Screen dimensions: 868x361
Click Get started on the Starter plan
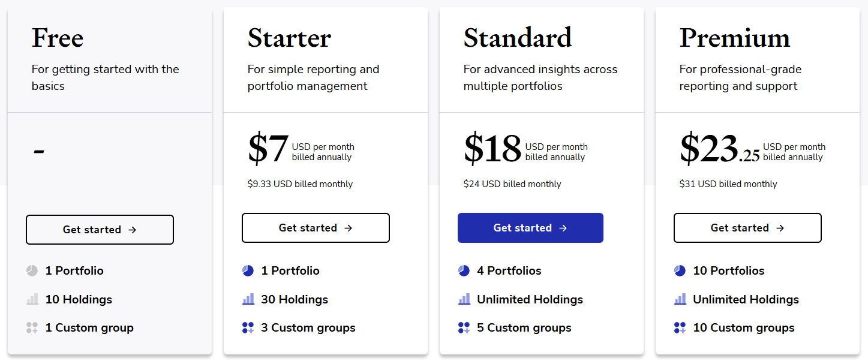pos(316,228)
